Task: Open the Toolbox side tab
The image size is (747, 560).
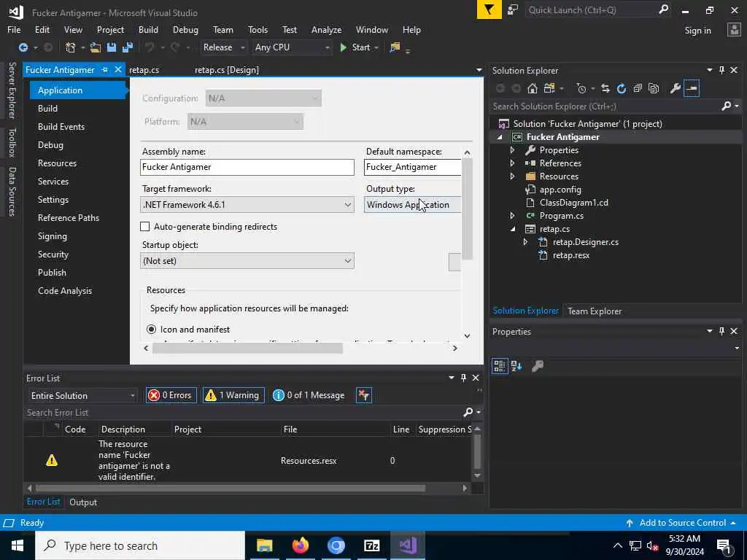Action: pos(12,142)
